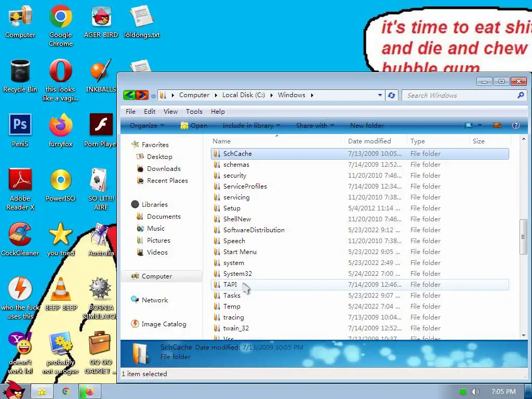Click the green Back arrow in Explorer
Screen dimensions: 532x399
(129, 96)
